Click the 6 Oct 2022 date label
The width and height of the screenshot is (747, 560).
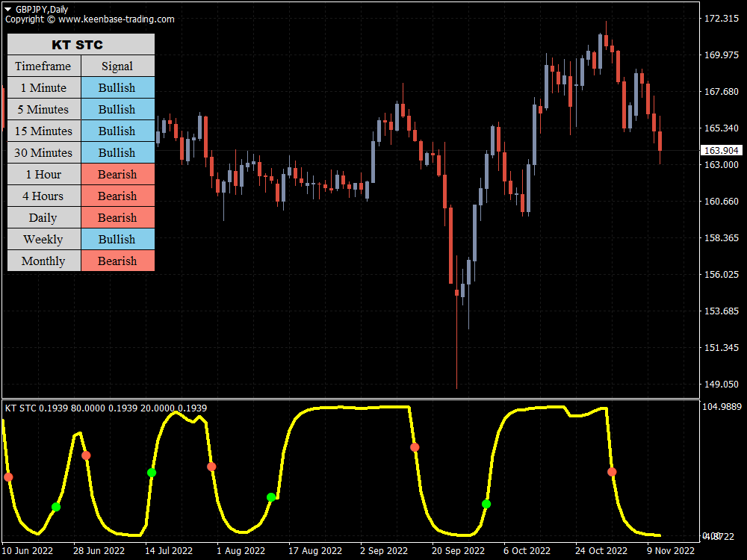[527, 551]
